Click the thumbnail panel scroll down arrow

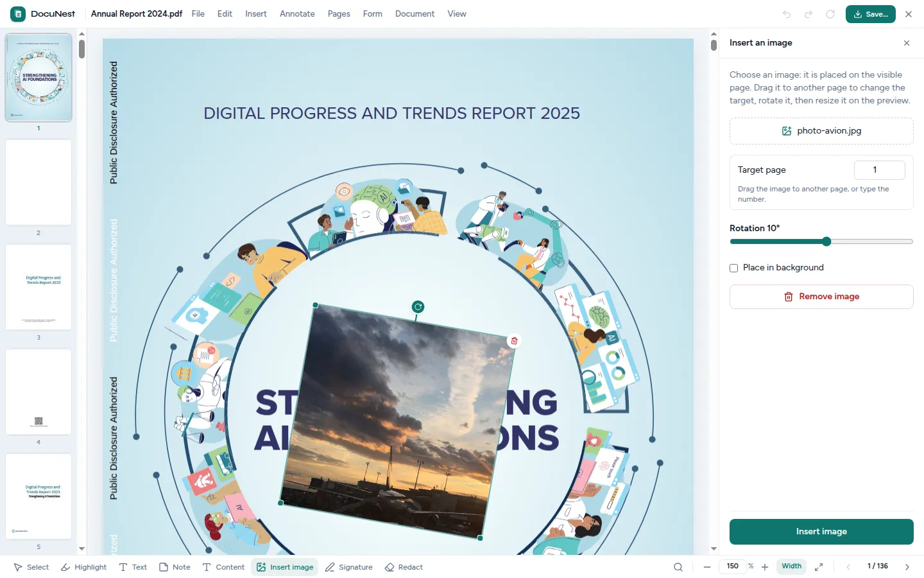[x=81, y=549]
